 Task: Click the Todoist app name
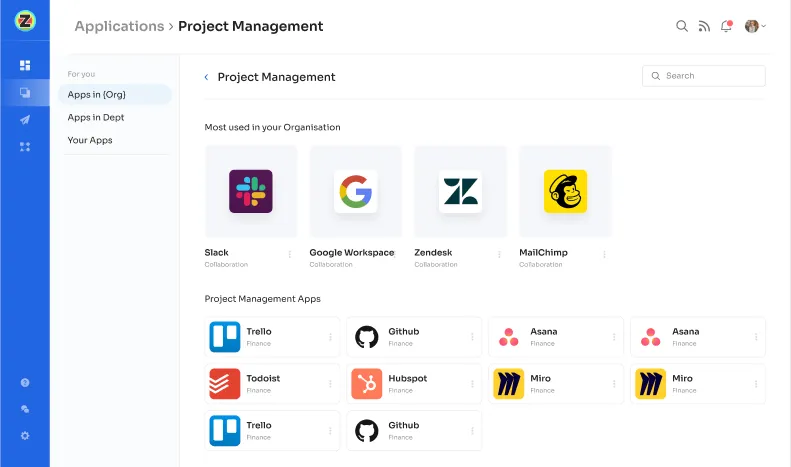(x=263, y=378)
